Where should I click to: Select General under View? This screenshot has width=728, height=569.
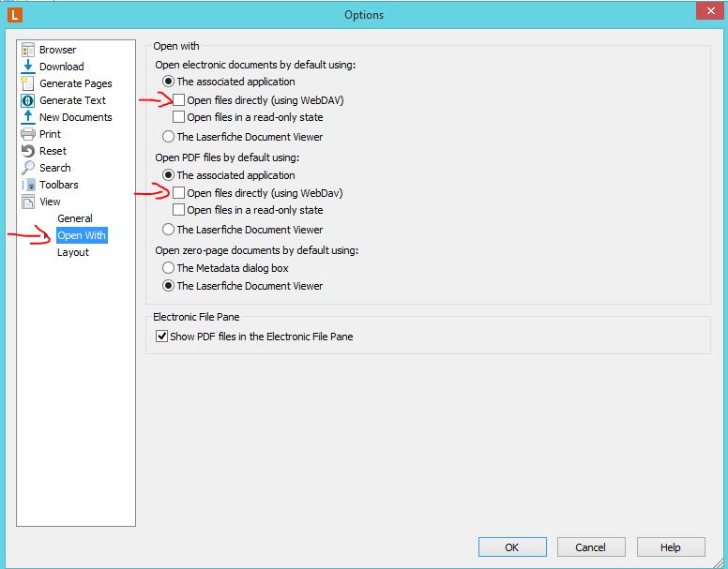click(75, 218)
